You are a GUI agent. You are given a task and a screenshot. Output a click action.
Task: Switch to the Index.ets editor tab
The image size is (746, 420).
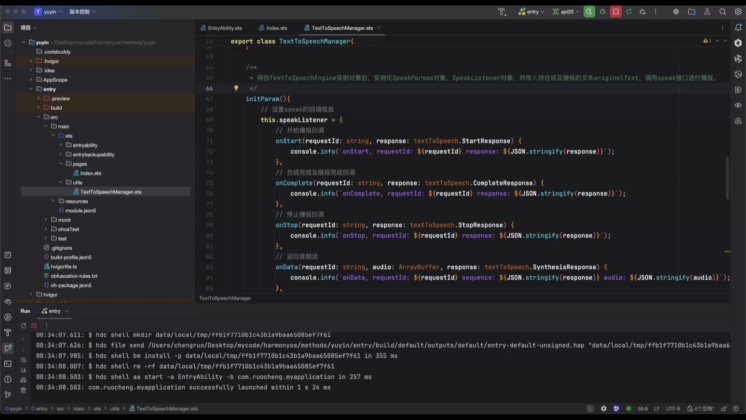[277, 28]
